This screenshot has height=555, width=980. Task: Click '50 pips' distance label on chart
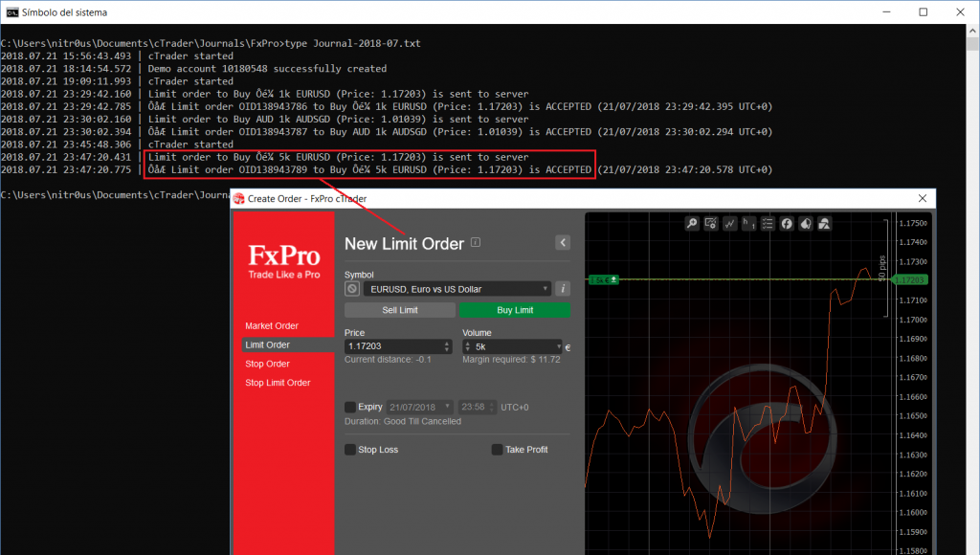coord(881,268)
